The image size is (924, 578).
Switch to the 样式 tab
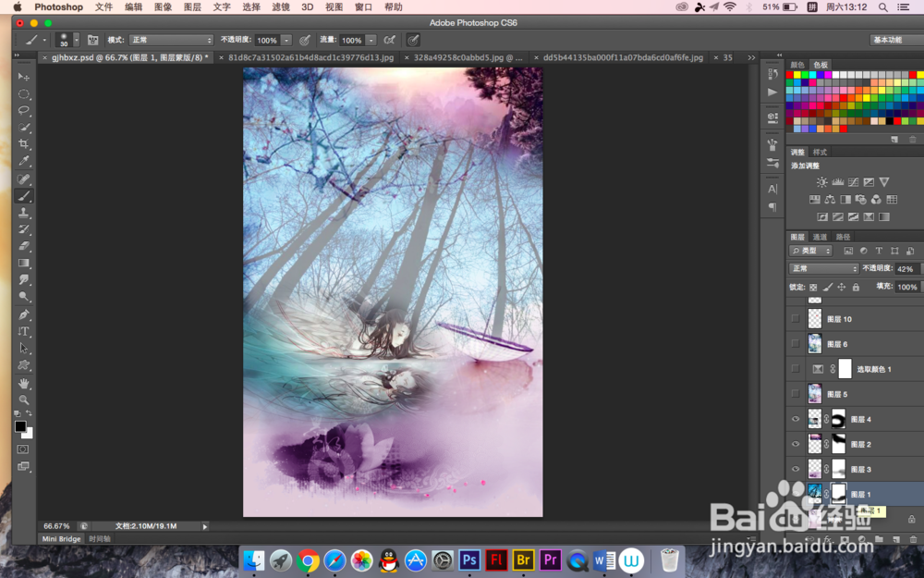click(x=820, y=153)
